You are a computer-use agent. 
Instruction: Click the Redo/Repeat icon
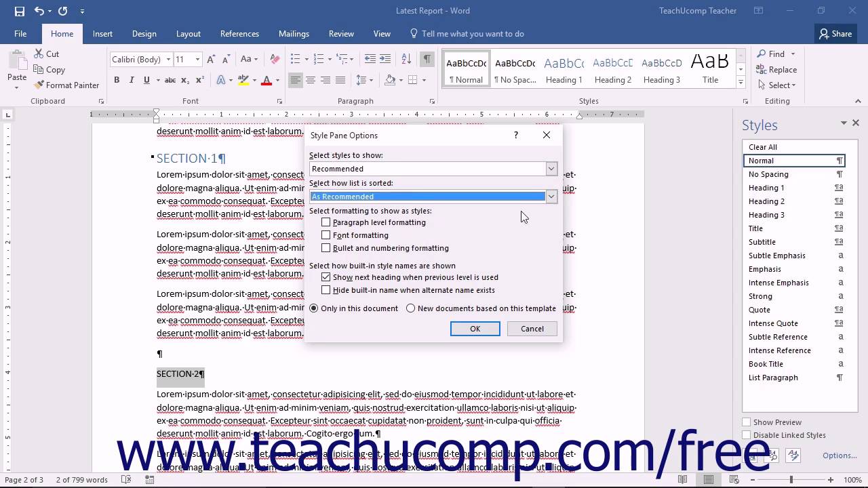pos(63,11)
